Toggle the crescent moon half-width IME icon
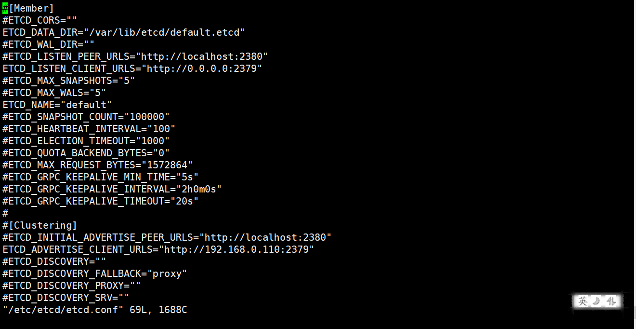Viewport: 644px width, 329px height. (597, 302)
